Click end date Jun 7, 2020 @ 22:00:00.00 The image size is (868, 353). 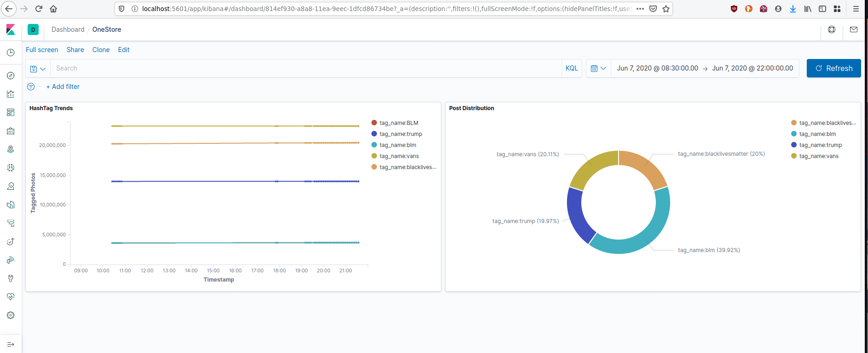coord(752,68)
